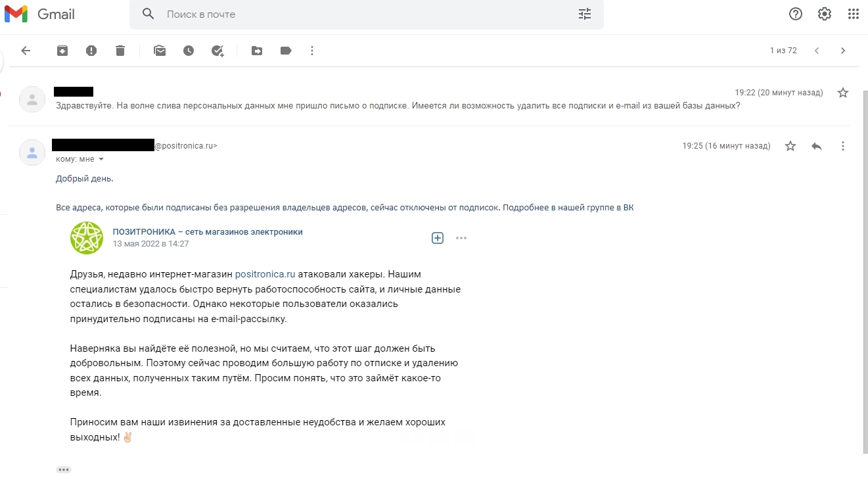Click the search magnifier icon
The image size is (868, 497).
click(x=148, y=14)
